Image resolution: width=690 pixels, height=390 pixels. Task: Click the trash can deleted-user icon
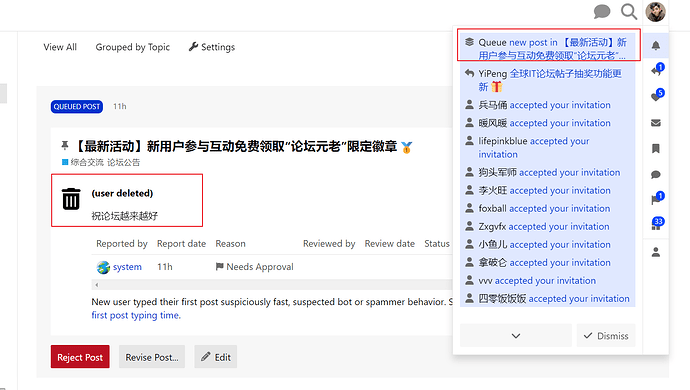tap(71, 199)
